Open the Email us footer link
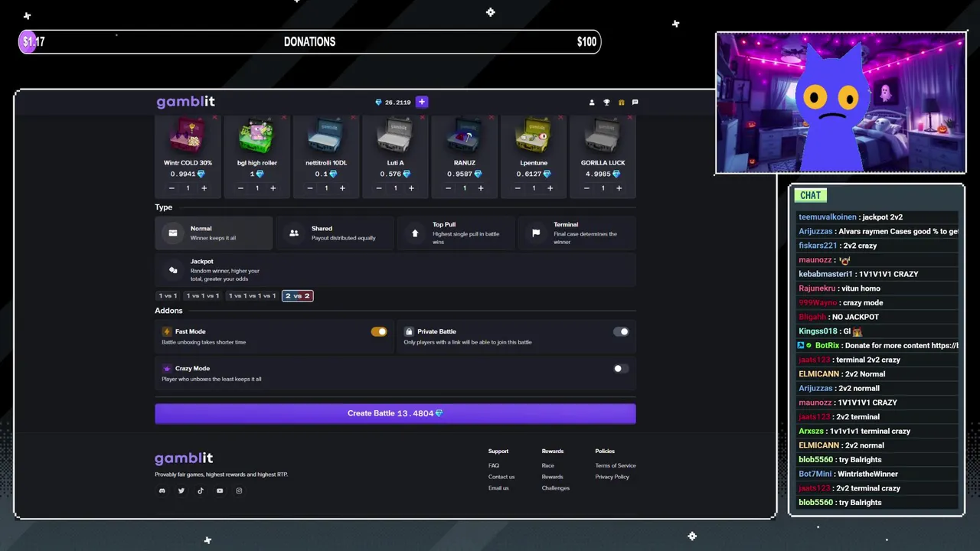 pos(498,488)
